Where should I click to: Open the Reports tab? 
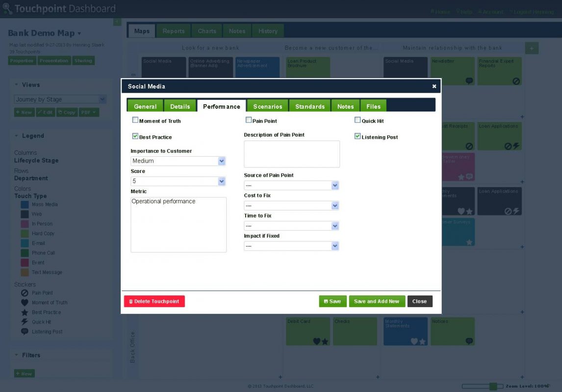pyautogui.click(x=173, y=30)
